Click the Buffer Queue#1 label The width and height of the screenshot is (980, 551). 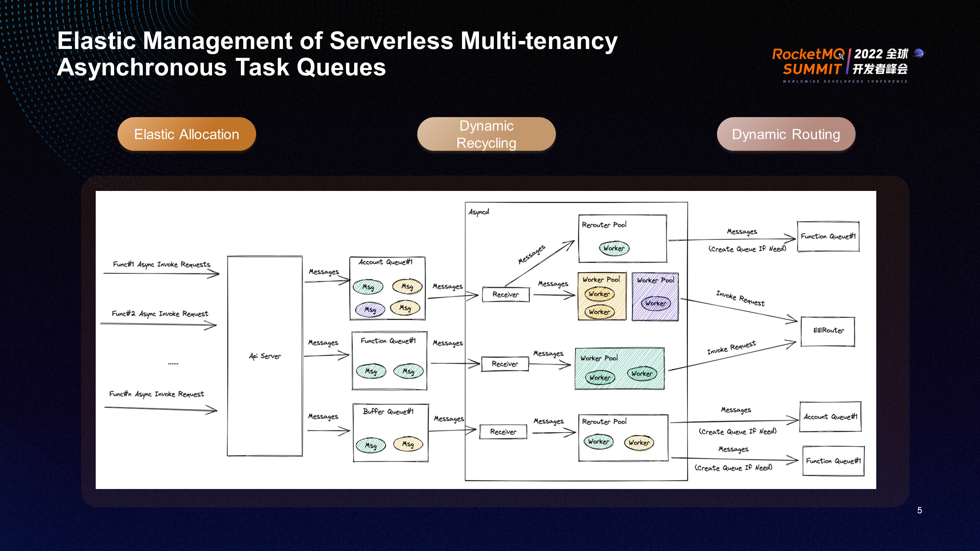click(x=388, y=411)
